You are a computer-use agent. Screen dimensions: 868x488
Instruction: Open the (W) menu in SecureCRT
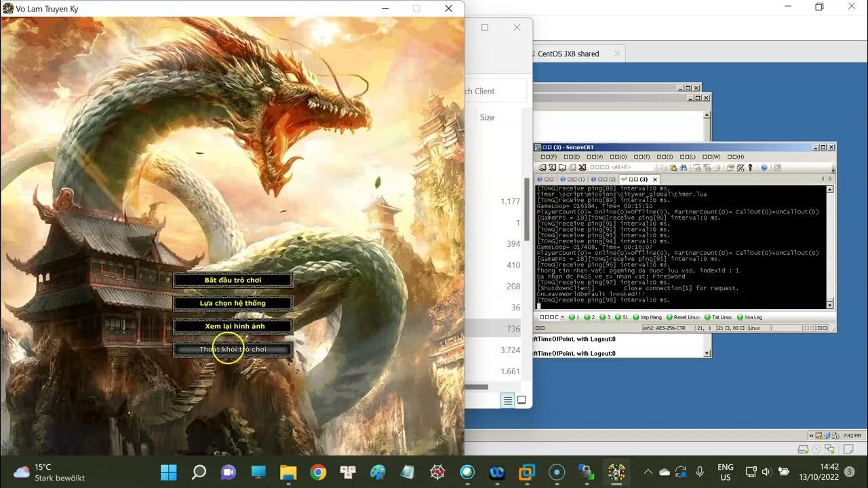(x=711, y=157)
